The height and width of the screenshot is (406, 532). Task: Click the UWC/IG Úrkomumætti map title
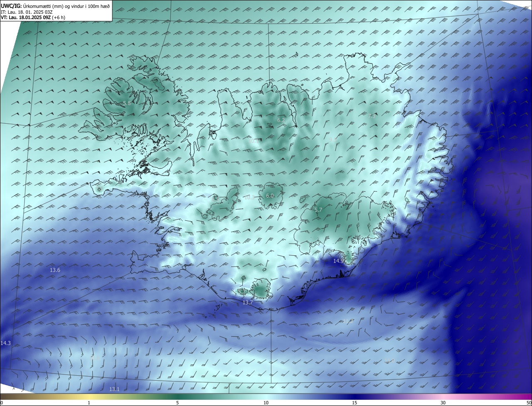(x=55, y=5)
